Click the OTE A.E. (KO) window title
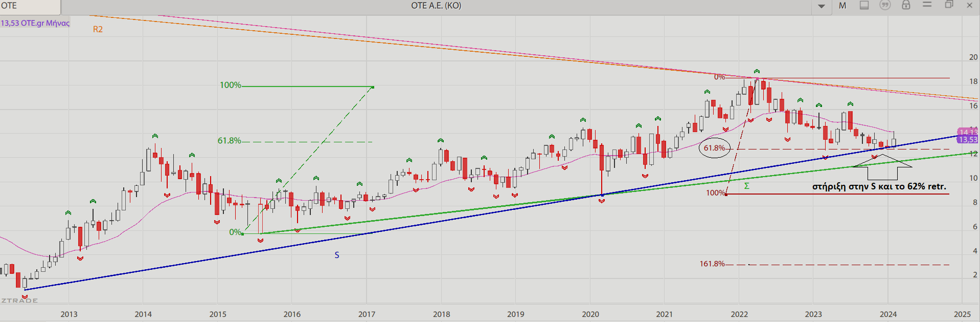Image resolution: width=980 pixels, height=322 pixels. click(x=436, y=6)
